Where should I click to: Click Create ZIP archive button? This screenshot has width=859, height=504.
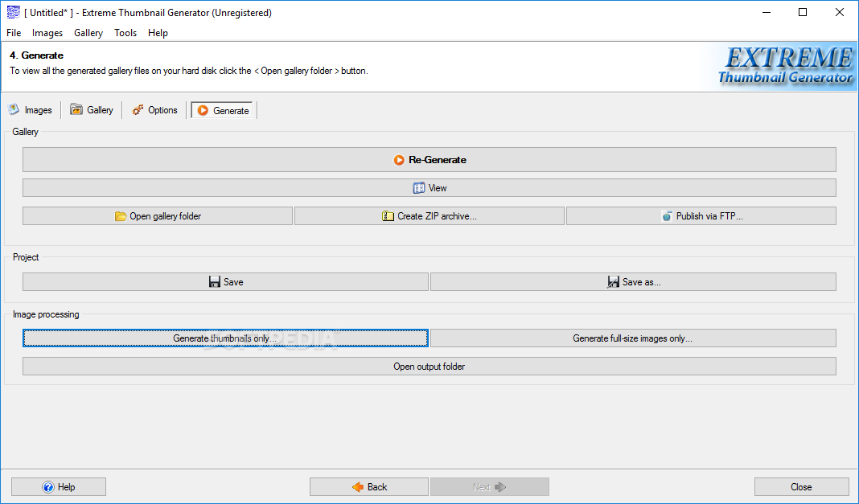click(429, 216)
